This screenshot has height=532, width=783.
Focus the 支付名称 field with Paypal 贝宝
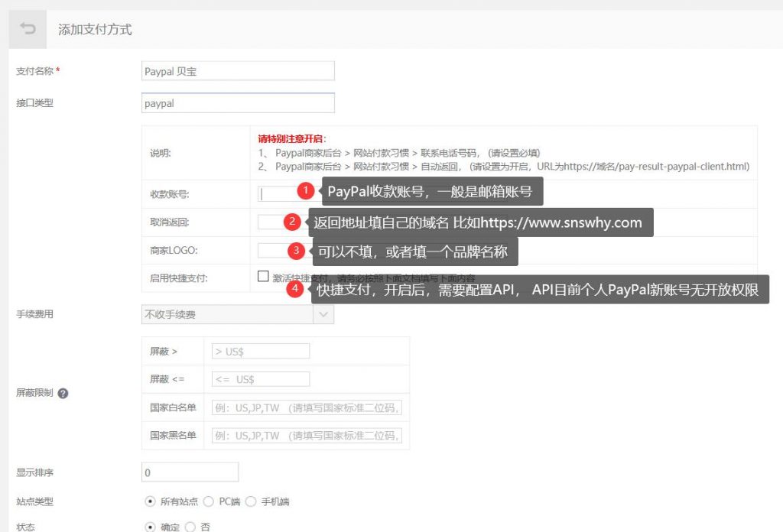[238, 71]
